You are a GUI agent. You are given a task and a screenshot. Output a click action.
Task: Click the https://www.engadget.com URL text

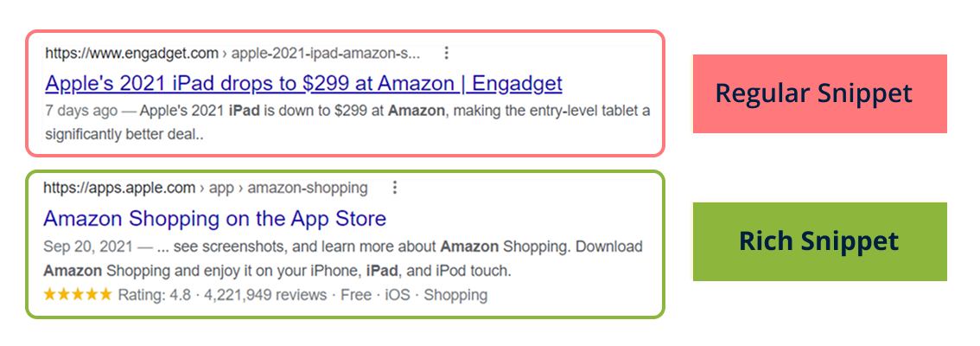point(131,54)
